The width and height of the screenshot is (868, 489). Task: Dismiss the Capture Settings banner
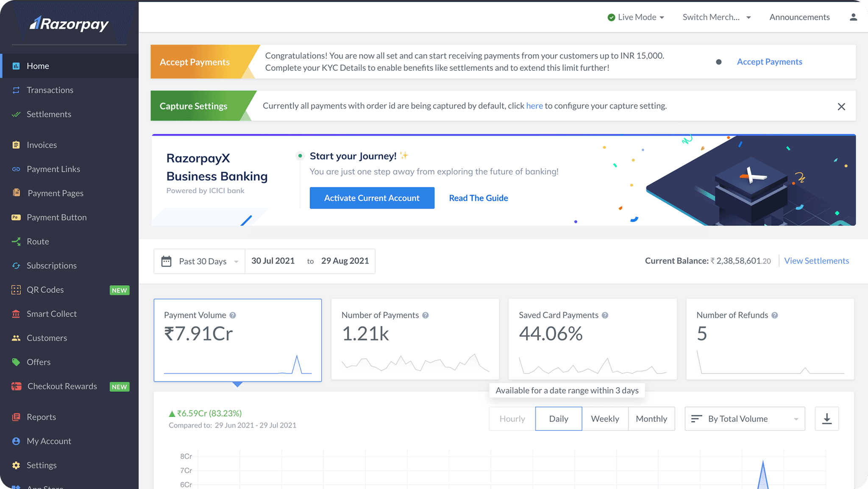[x=841, y=106]
